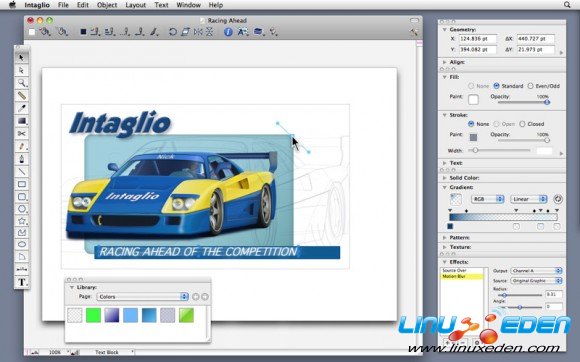Click the blue Info toolbar icon
580x362 pixels.
pyautogui.click(x=228, y=32)
